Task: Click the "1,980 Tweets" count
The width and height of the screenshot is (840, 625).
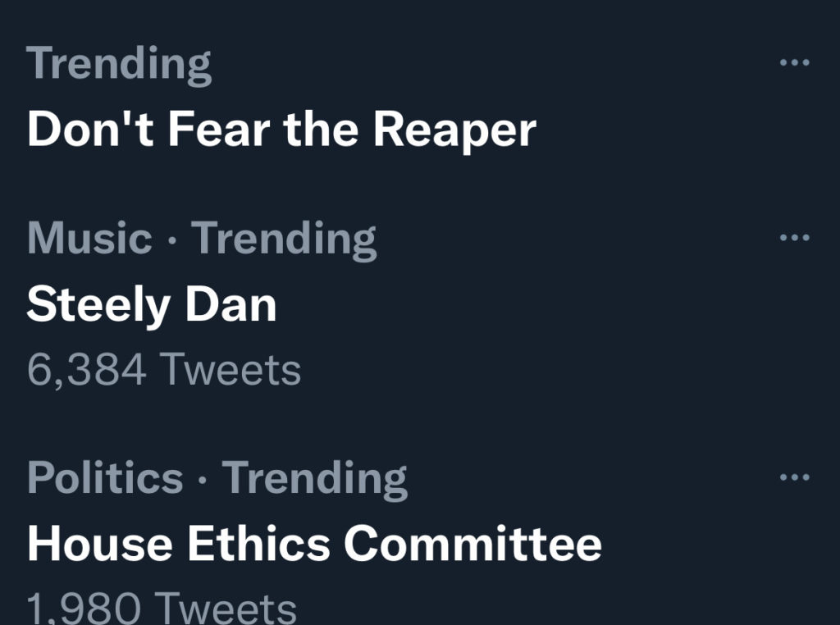Action: 162,609
